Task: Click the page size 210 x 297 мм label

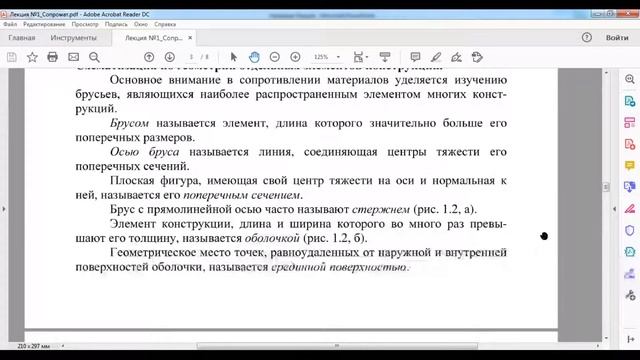Action: point(33,346)
